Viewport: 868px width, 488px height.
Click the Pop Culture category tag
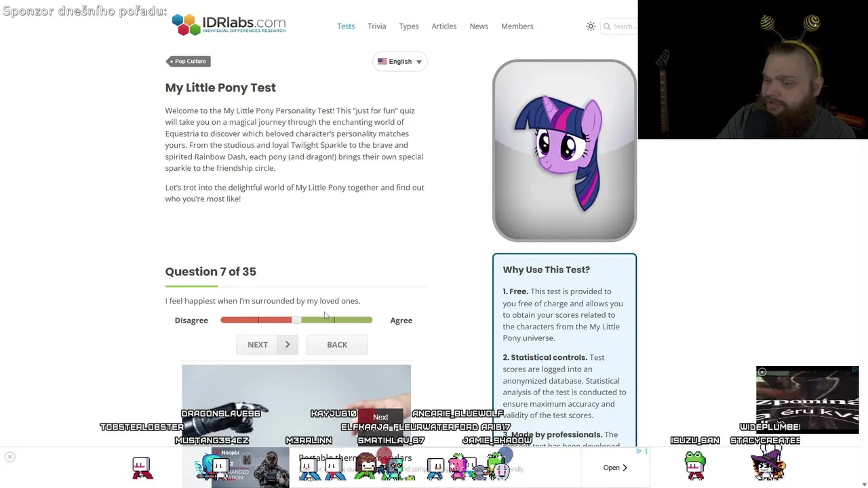[x=188, y=62]
